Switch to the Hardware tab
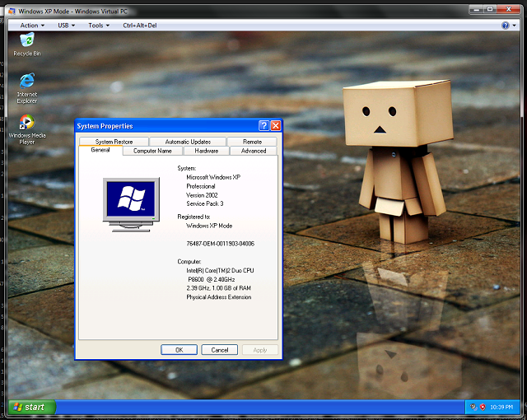Screen dimensions: 527x420 tap(207, 151)
